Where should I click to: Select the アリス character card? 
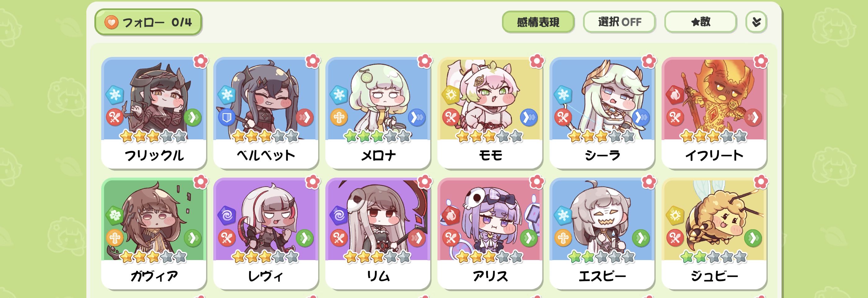point(490,234)
